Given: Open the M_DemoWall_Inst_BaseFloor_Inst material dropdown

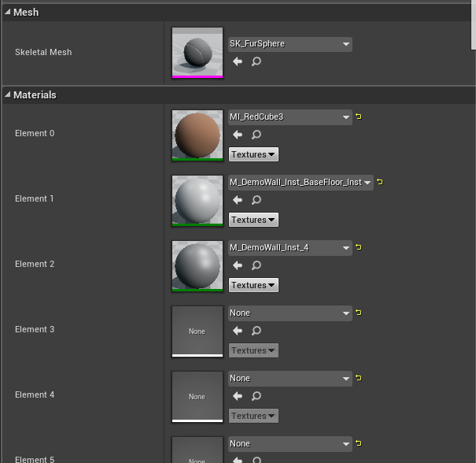Looking at the screenshot, I should pos(301,182).
